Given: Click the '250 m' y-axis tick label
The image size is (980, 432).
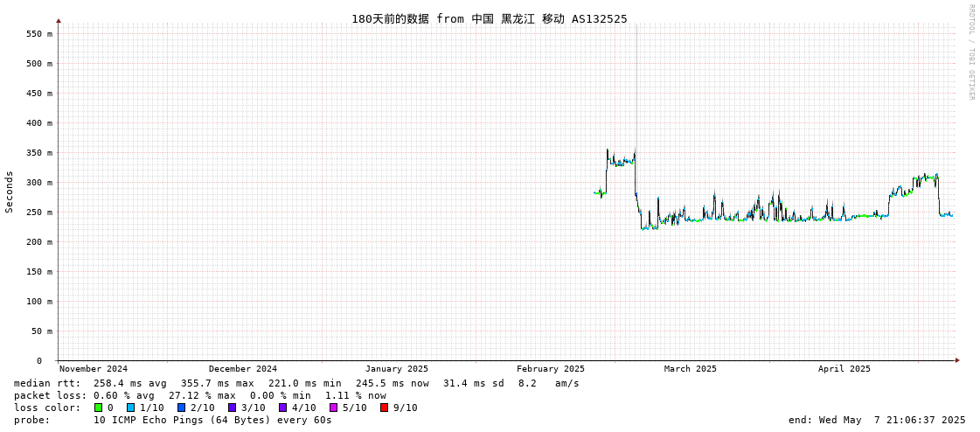Looking at the screenshot, I should pos(39,213).
